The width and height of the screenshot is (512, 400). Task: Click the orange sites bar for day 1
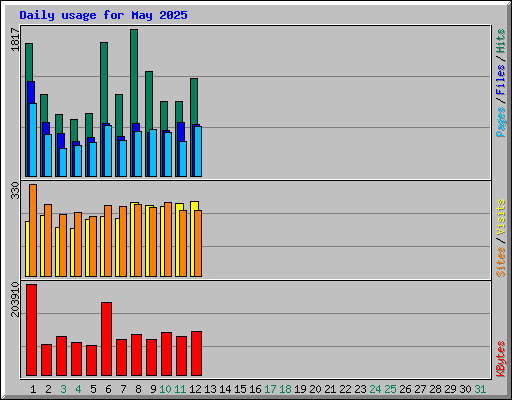pos(33,230)
